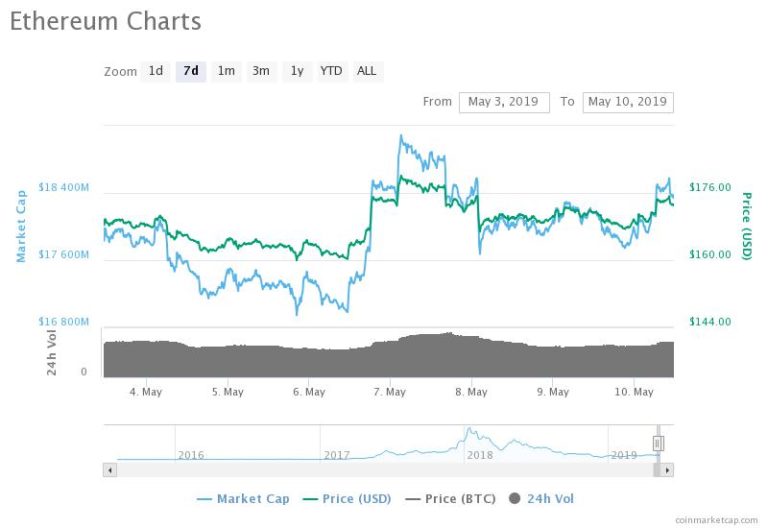Click the navigator left scroll arrow
Image resolution: width=768 pixels, height=528 pixels.
(x=110, y=470)
